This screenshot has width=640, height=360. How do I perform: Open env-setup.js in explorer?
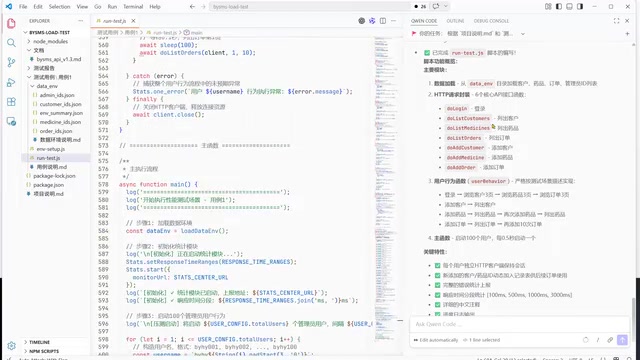[51, 149]
